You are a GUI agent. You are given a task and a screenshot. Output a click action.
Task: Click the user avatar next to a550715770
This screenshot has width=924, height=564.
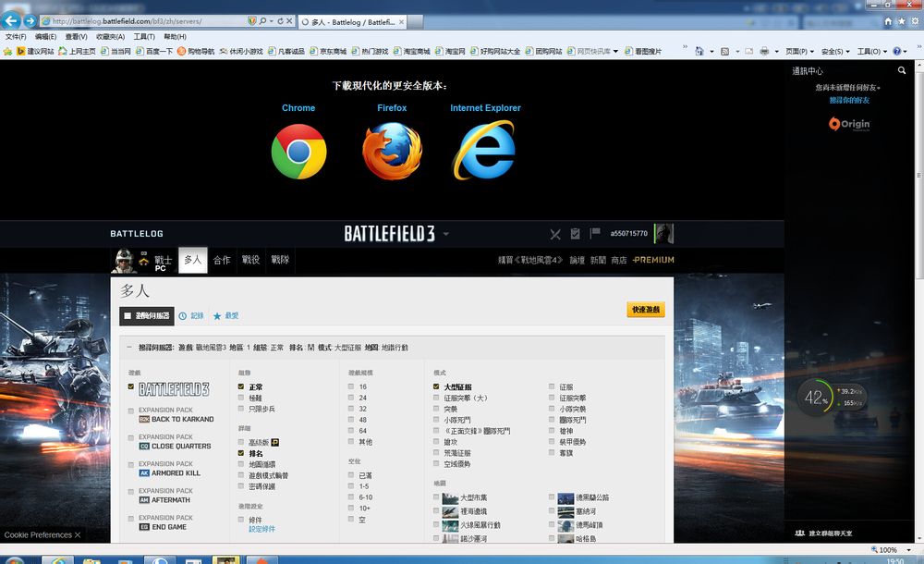point(664,234)
